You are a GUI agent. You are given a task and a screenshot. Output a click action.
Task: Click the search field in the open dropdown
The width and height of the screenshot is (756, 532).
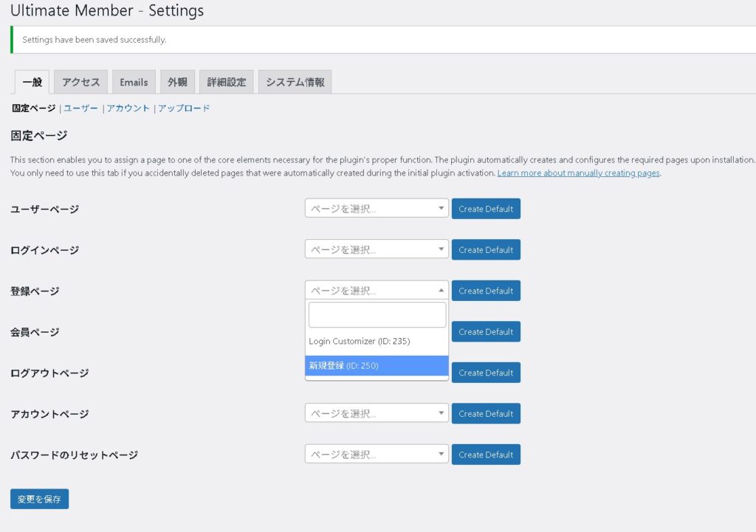377,315
